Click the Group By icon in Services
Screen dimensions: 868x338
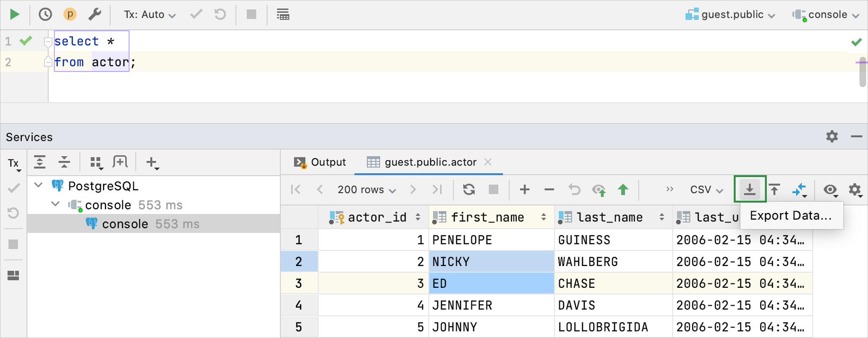point(96,163)
